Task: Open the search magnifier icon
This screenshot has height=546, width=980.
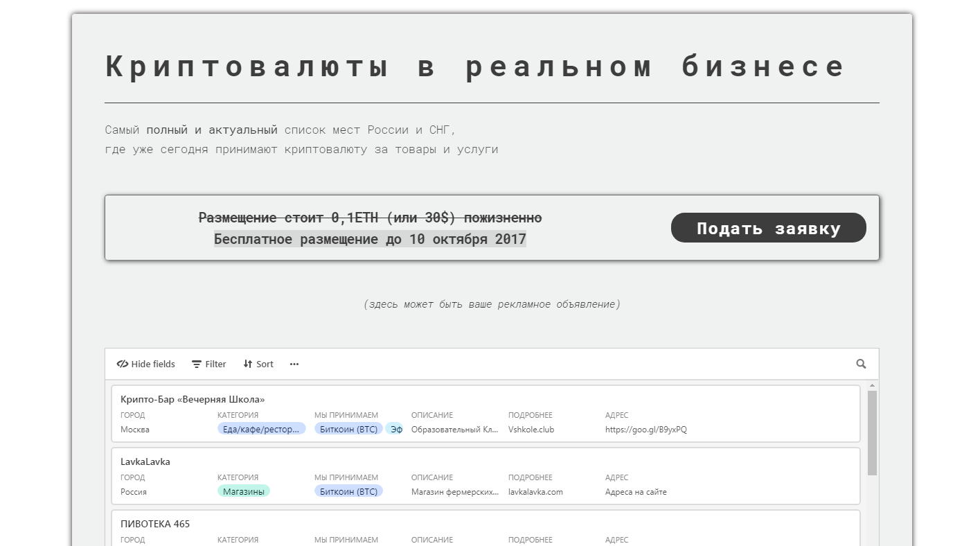Action: tap(861, 364)
